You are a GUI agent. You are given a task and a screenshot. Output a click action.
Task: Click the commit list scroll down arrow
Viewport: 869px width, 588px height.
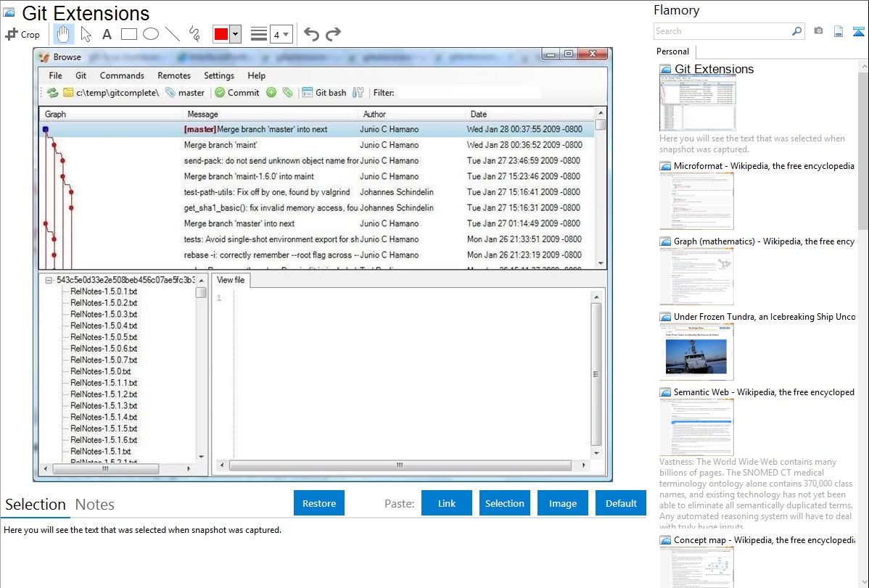(601, 264)
